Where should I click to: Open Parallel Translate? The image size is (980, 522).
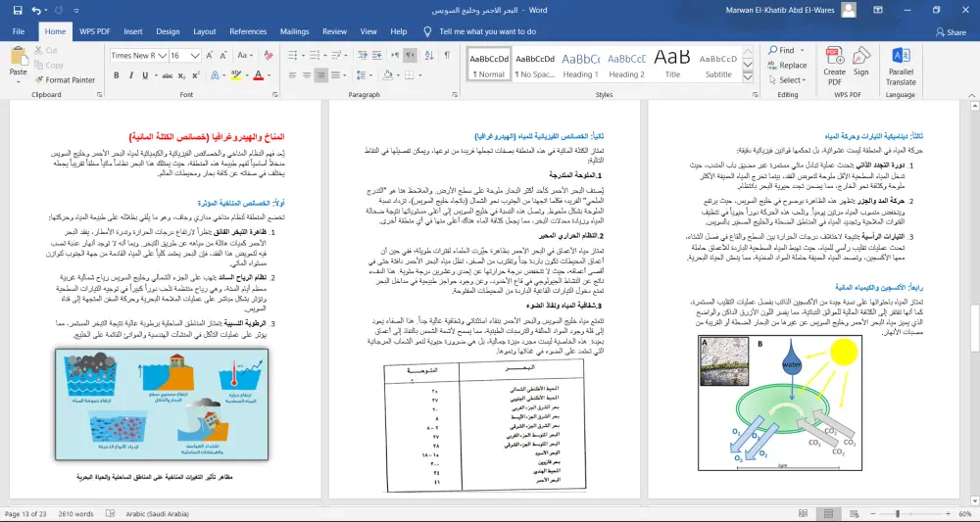(901, 66)
